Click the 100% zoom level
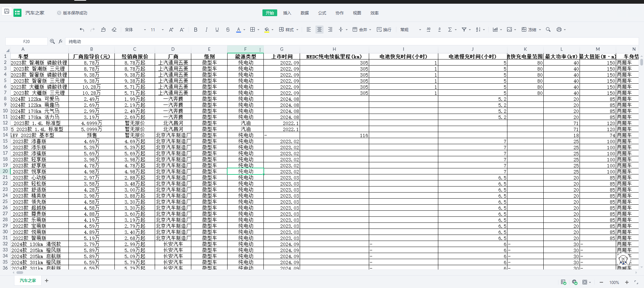644x288 pixels. tap(614, 282)
